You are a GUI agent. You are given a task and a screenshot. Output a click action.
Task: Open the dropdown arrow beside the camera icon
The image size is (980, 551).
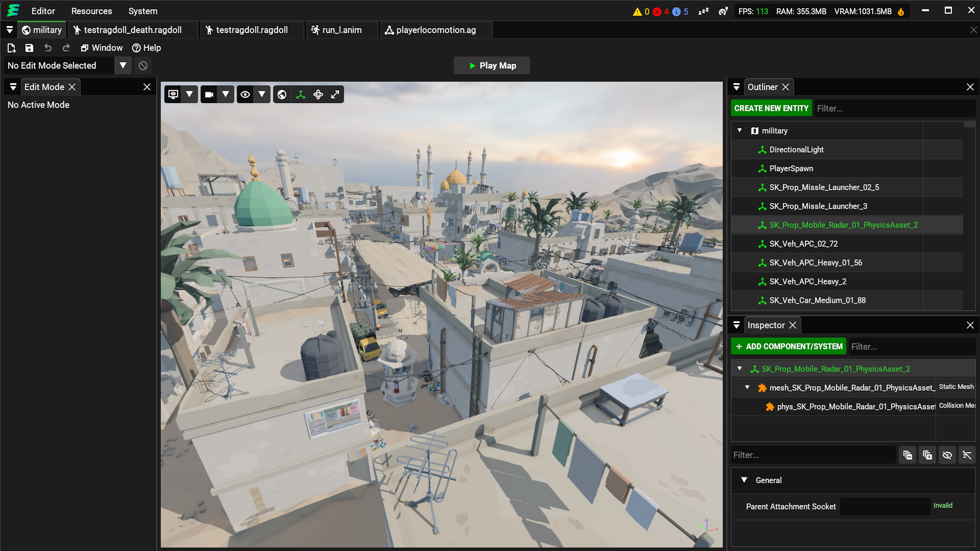226,94
